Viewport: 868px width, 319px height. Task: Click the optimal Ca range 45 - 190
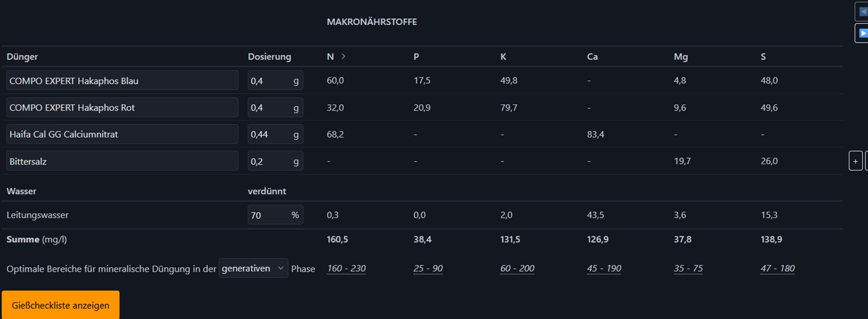pyautogui.click(x=604, y=268)
